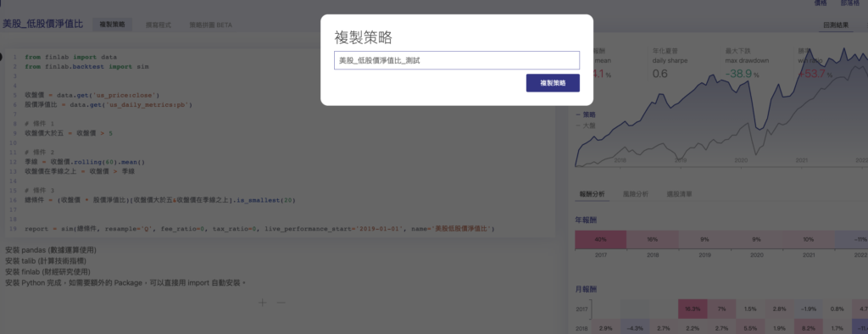This screenshot has width=868, height=334.
Task: Switch to the 撰寫程式 tab
Action: [x=159, y=25]
